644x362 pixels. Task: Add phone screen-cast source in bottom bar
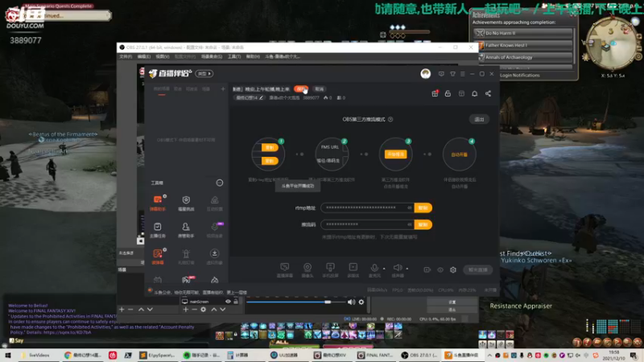(x=330, y=269)
